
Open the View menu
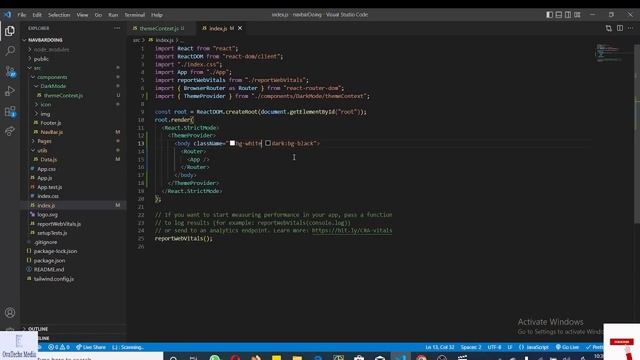click(82, 15)
